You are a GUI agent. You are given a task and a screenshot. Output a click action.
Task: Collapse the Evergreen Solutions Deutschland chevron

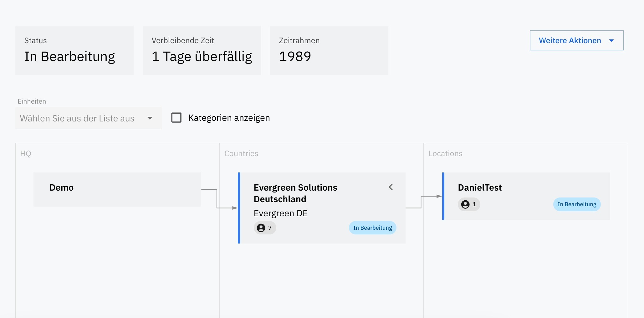[391, 187]
